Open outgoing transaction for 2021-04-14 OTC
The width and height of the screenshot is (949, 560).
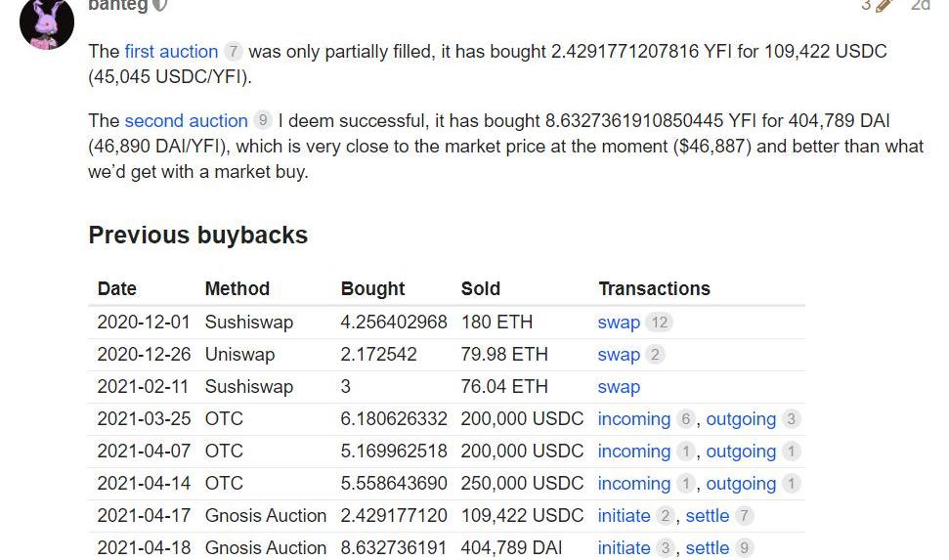tap(741, 484)
